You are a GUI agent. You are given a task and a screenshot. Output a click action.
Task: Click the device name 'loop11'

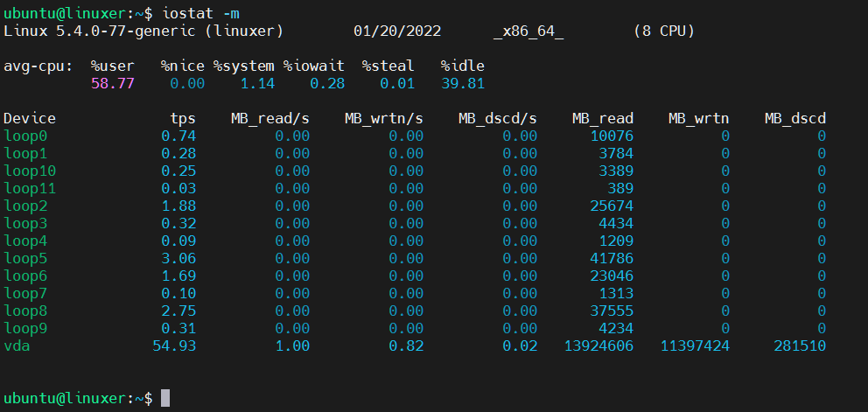pos(30,189)
